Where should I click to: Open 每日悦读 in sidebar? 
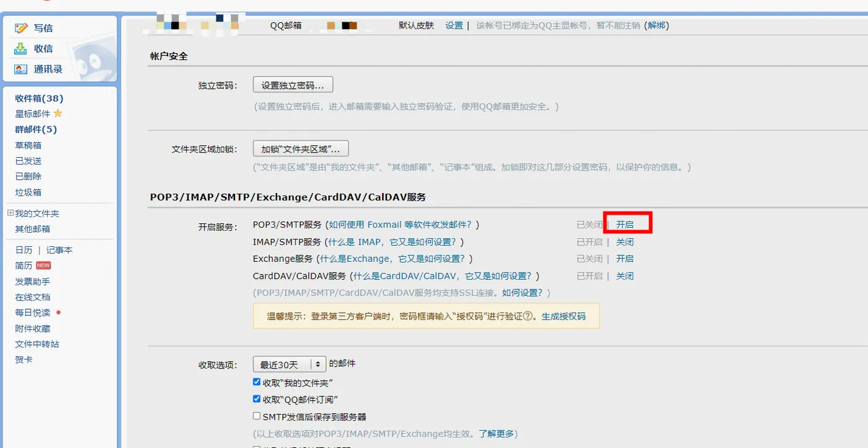33,313
